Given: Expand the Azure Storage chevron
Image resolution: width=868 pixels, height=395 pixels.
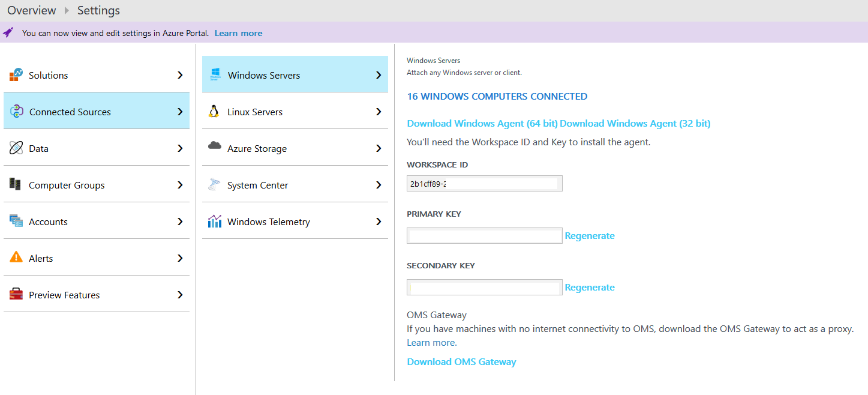Looking at the screenshot, I should point(379,148).
